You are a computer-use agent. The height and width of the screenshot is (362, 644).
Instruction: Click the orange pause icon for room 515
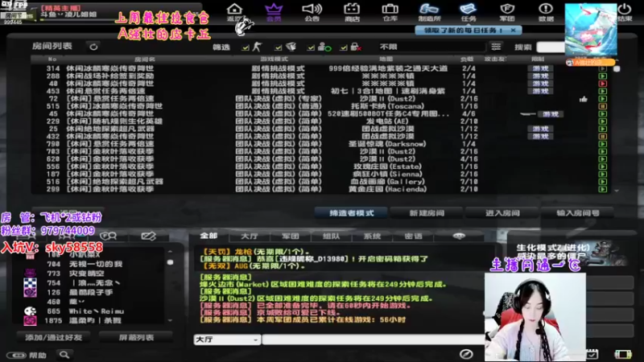(x=602, y=106)
